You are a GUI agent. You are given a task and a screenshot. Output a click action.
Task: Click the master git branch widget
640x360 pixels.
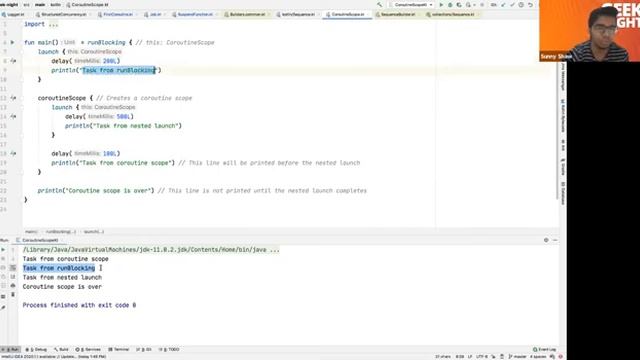(518, 356)
